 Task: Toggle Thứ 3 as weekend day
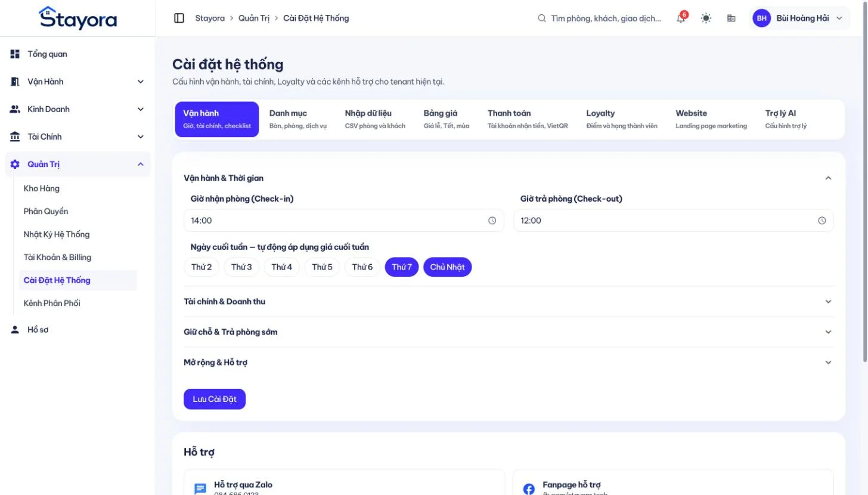241,267
